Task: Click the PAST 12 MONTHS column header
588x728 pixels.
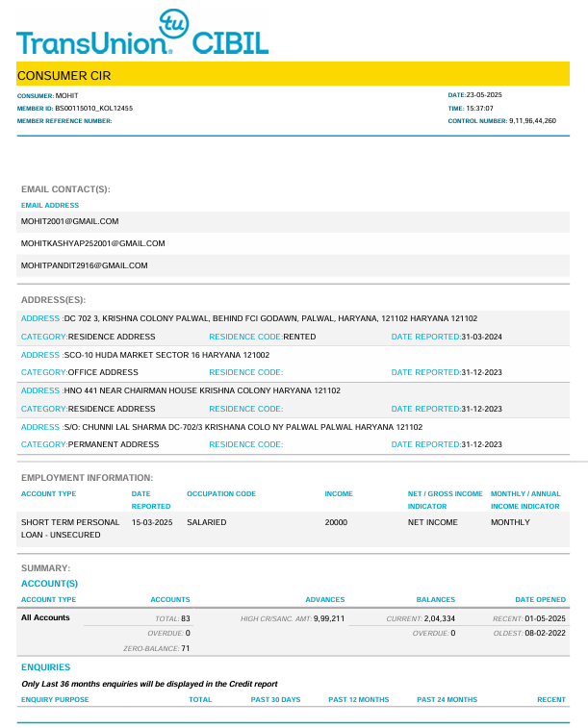Action: [x=359, y=699]
